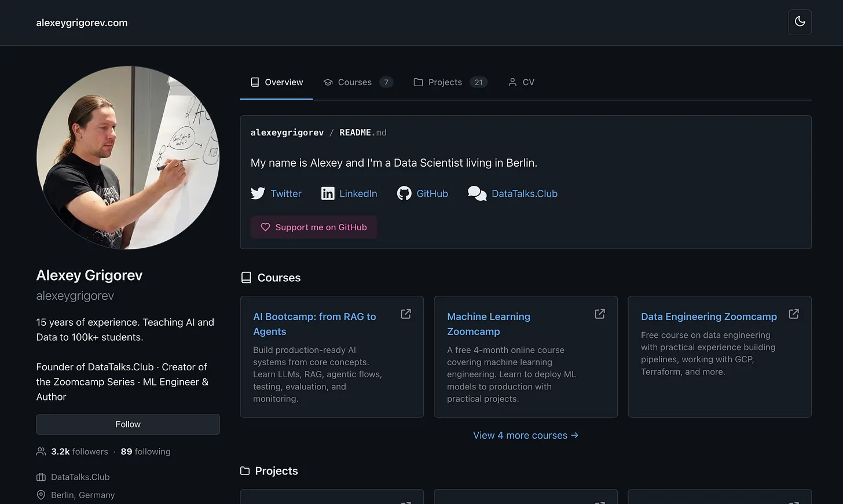Viewport: 843px width, 504px height.
Task: Open Data Engineering Zoomcamp external link icon
Action: (x=793, y=314)
